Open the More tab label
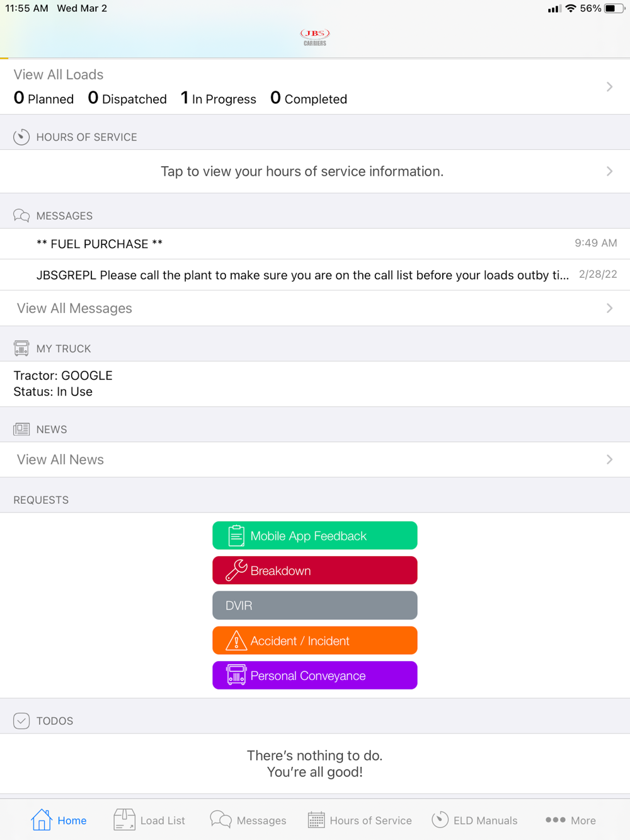The height and width of the screenshot is (840, 630). point(583,820)
